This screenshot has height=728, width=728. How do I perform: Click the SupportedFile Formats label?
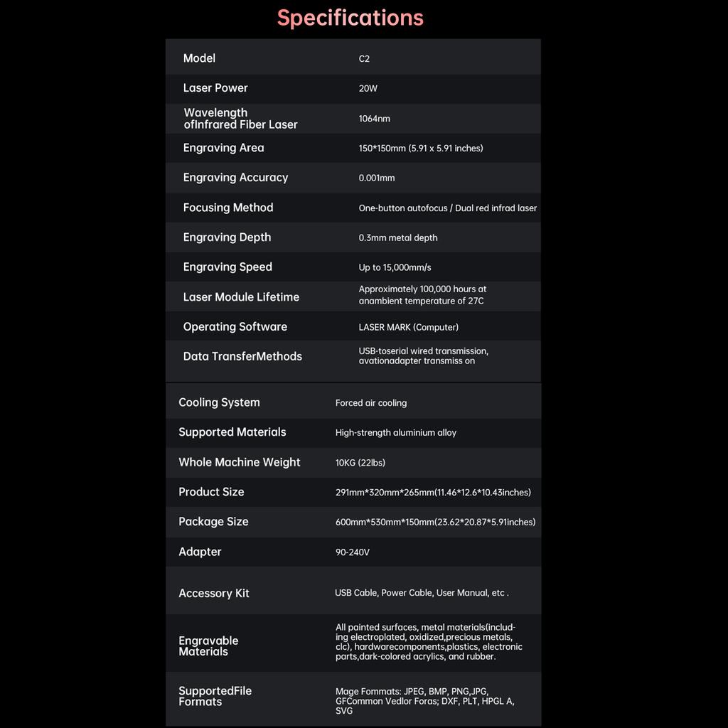point(215,696)
